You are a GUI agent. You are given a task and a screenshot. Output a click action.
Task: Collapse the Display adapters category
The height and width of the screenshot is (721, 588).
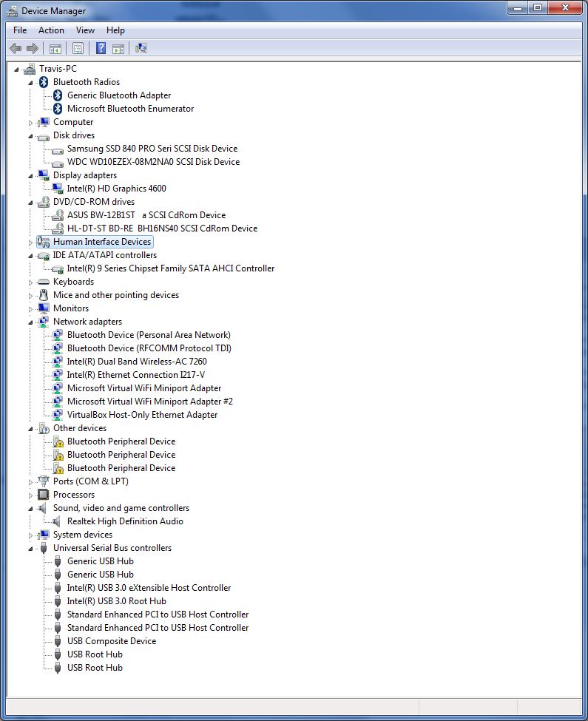click(x=30, y=176)
